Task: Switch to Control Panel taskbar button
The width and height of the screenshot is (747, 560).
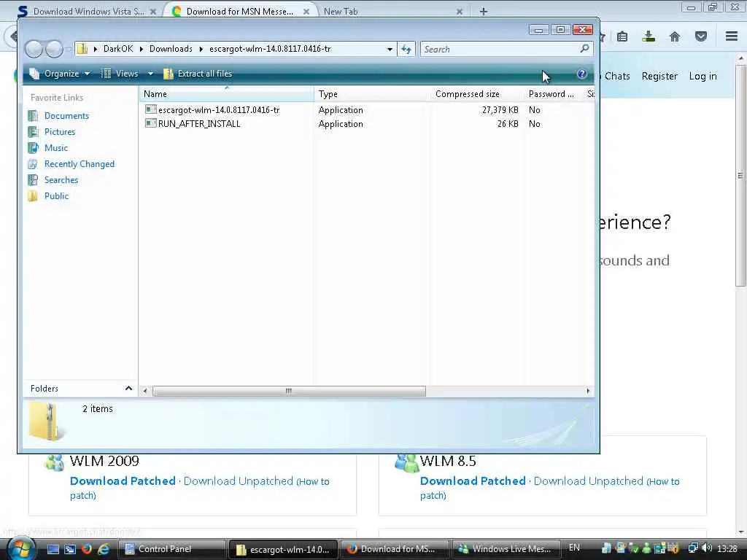Action: pyautogui.click(x=171, y=549)
